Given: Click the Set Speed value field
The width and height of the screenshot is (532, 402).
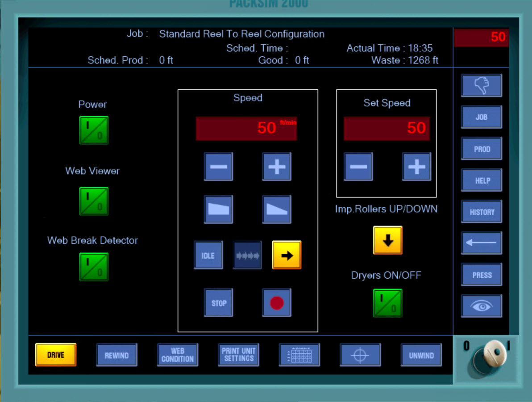Looking at the screenshot, I should pos(387,129).
